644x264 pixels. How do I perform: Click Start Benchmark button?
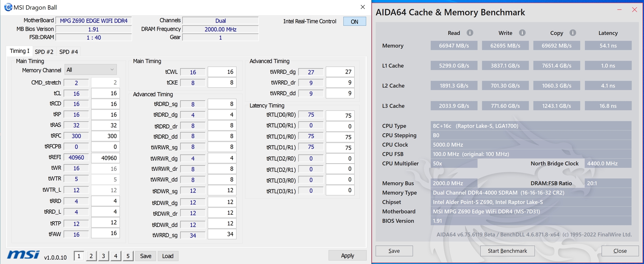507,251
